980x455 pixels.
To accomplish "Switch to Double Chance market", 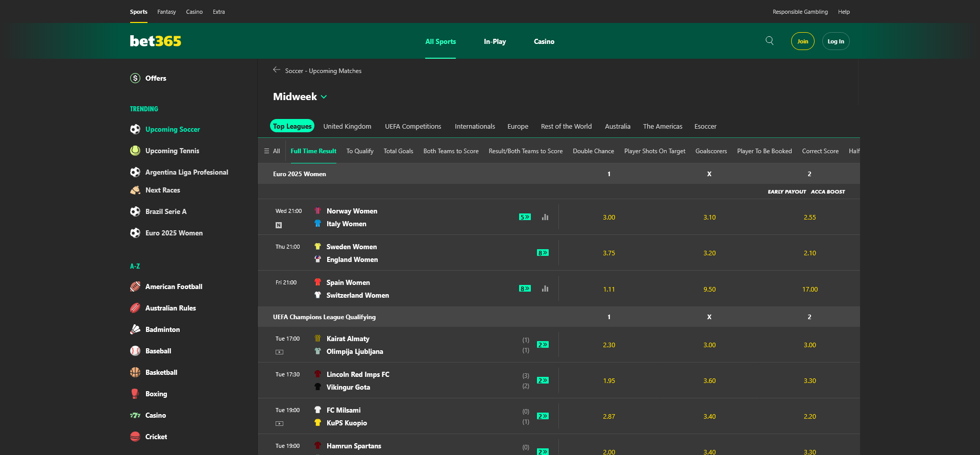I will (593, 151).
